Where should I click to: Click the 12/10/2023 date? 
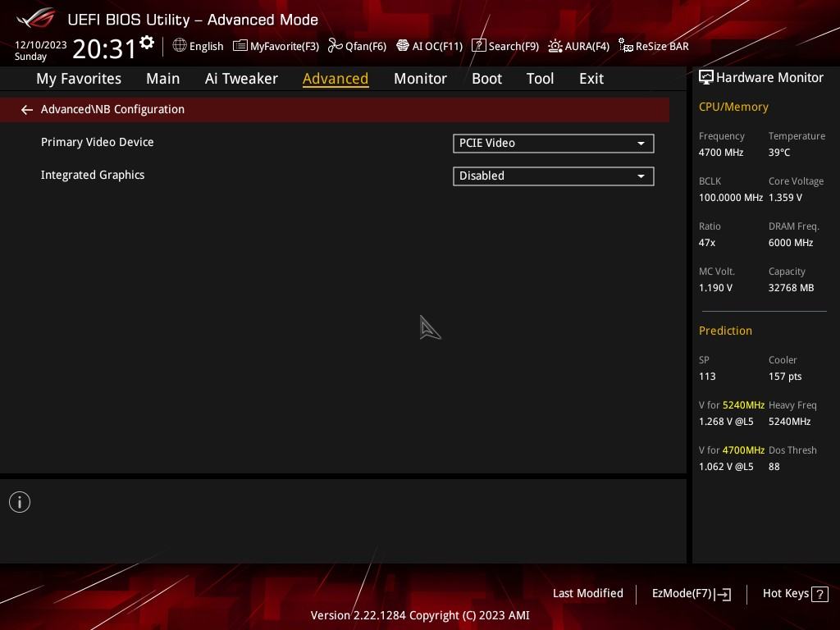41,45
